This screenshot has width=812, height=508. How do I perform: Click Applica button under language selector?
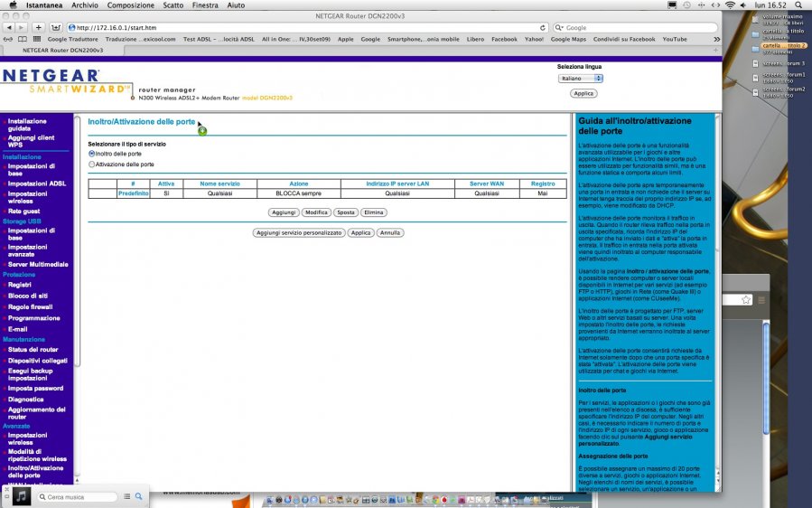583,93
